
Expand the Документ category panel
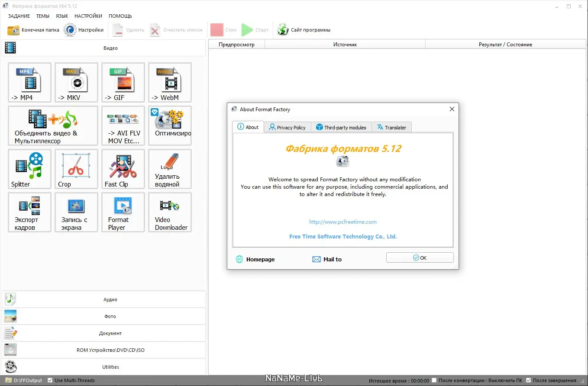(x=104, y=333)
